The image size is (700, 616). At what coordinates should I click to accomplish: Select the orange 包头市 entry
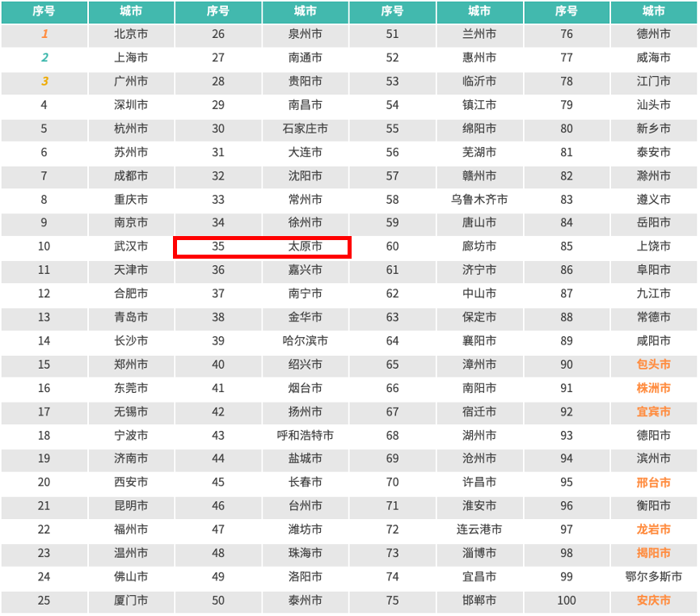tap(653, 365)
